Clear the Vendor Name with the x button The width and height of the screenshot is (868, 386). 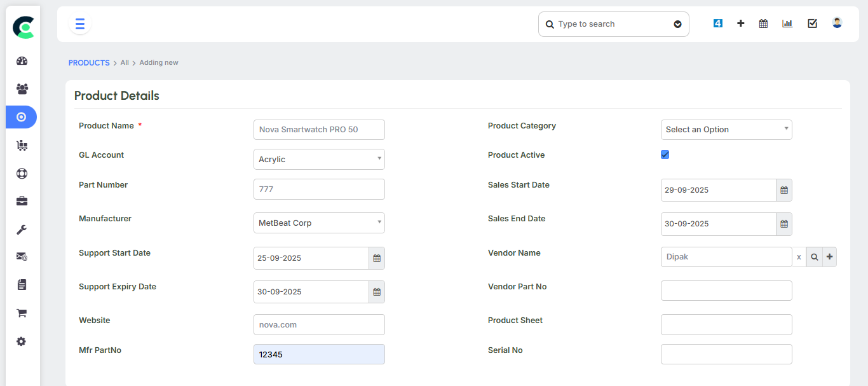[x=799, y=256]
